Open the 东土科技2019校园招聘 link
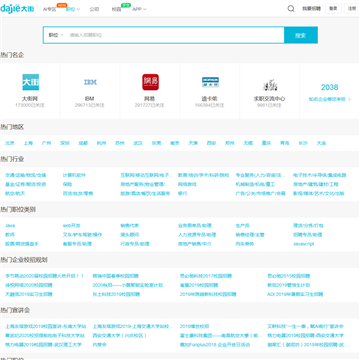Screen dimensions: 360x360 click(116, 294)
